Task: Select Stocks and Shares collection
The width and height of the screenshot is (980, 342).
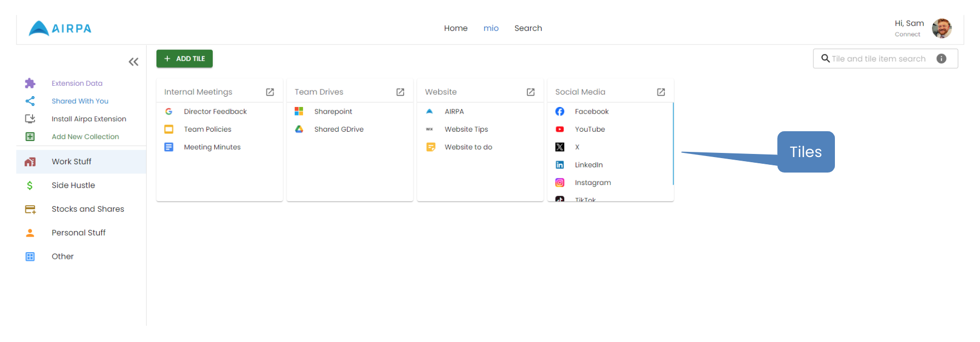Action: click(88, 209)
